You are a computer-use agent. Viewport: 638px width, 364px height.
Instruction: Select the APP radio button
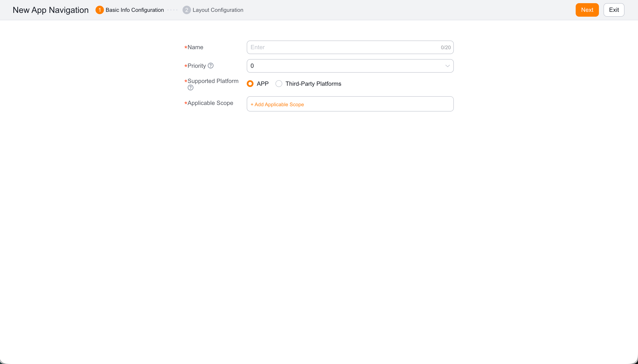point(250,84)
